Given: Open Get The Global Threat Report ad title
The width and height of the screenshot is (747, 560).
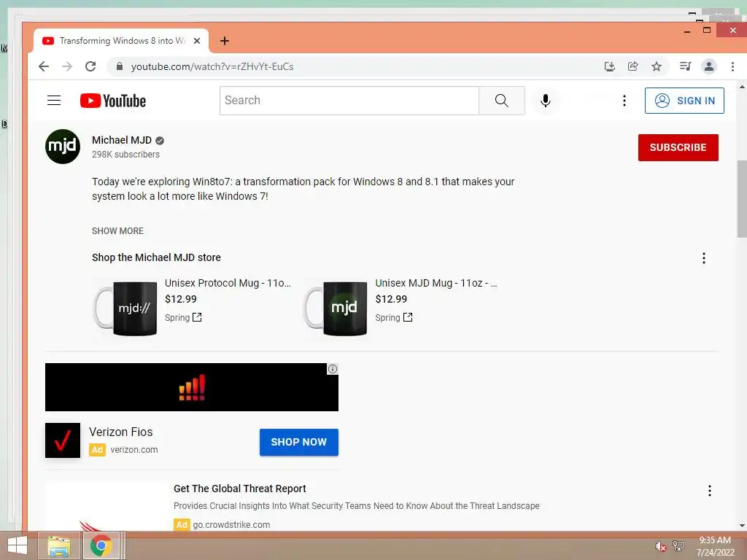Looking at the screenshot, I should click(x=239, y=489).
